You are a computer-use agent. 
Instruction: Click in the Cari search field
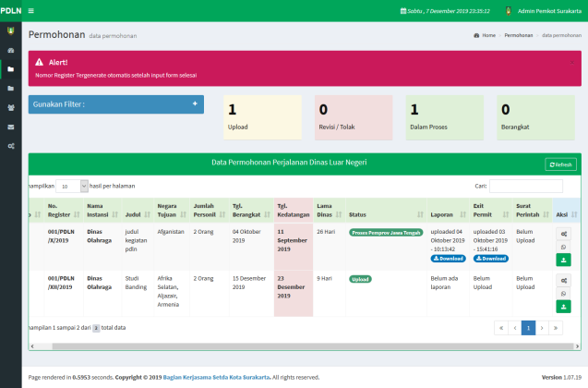[532, 186]
